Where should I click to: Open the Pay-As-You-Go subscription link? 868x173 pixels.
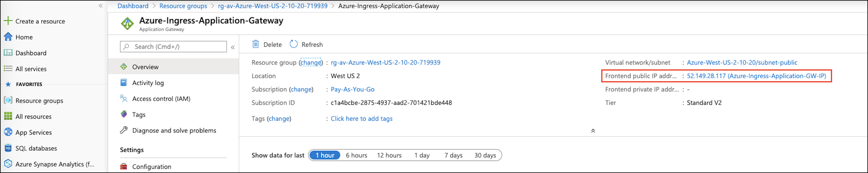coord(352,89)
